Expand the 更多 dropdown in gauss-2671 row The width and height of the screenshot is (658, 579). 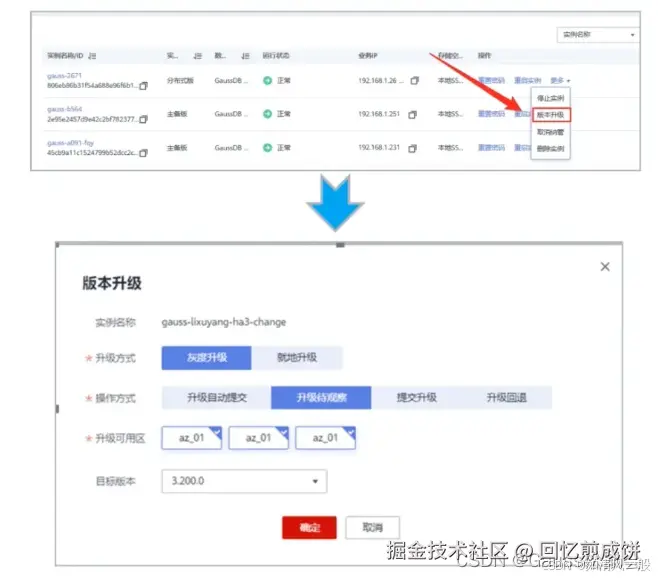tap(560, 81)
